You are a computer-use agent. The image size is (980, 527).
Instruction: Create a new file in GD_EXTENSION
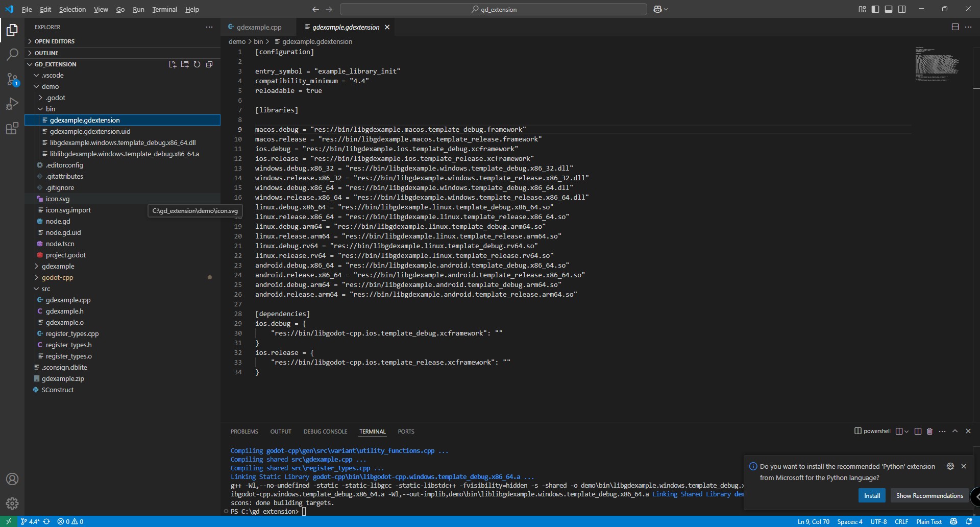[x=173, y=64]
